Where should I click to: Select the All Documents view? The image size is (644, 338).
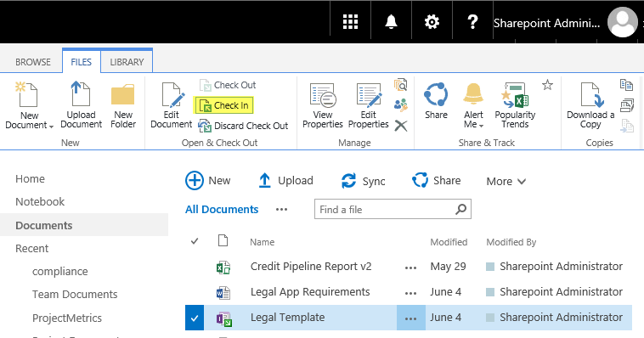222,210
